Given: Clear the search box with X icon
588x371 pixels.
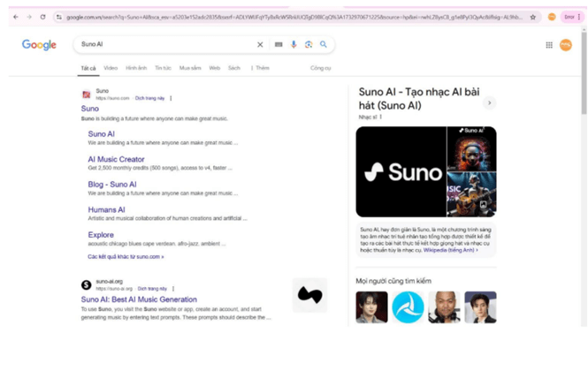Looking at the screenshot, I should point(260,44).
